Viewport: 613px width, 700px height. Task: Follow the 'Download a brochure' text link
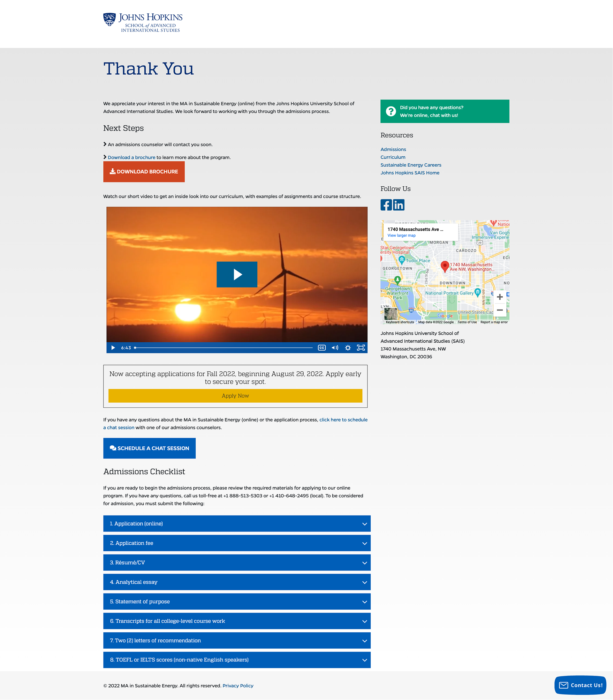pyautogui.click(x=131, y=157)
